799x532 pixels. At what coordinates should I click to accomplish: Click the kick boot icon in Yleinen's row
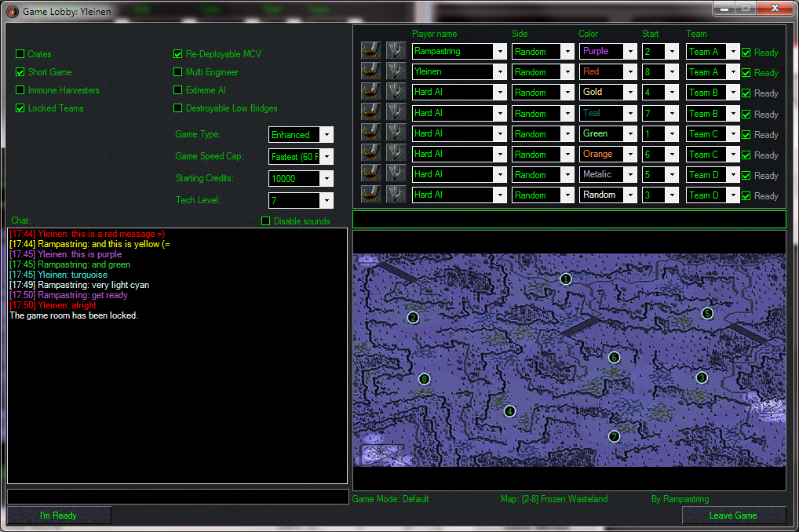pos(370,71)
